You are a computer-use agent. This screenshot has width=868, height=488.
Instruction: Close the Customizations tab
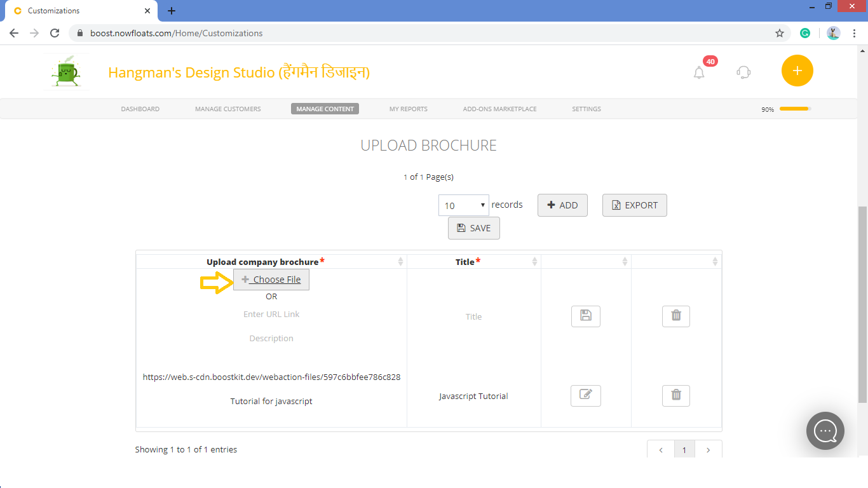coord(147,11)
